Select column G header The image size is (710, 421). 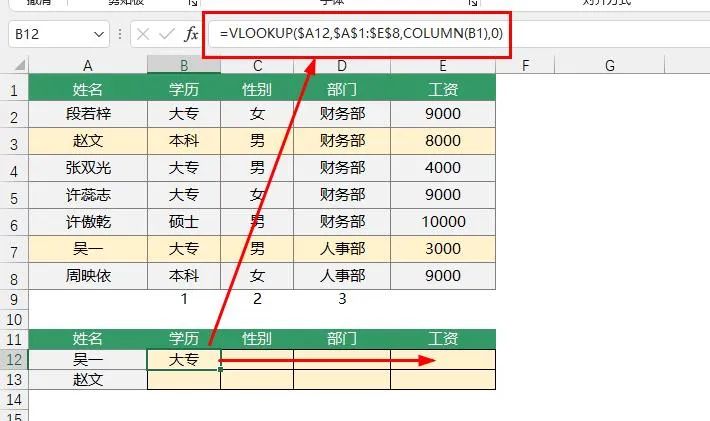click(x=610, y=66)
